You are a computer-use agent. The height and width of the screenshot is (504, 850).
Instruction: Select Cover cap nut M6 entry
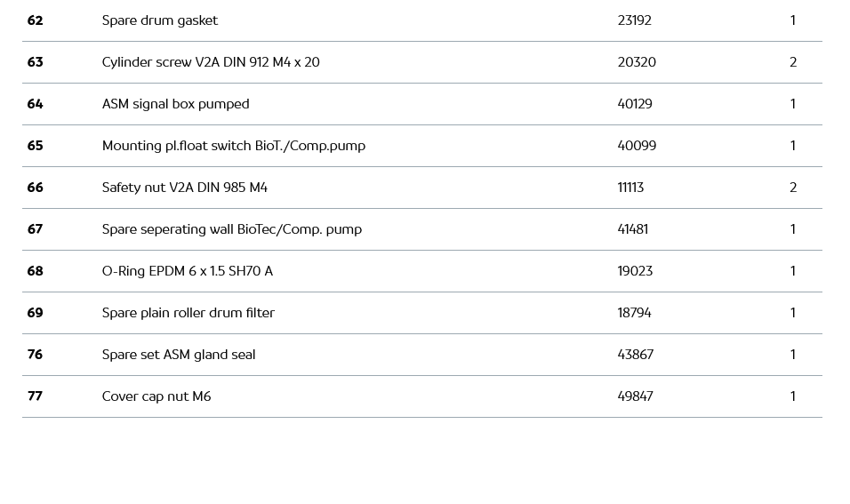[156, 396]
